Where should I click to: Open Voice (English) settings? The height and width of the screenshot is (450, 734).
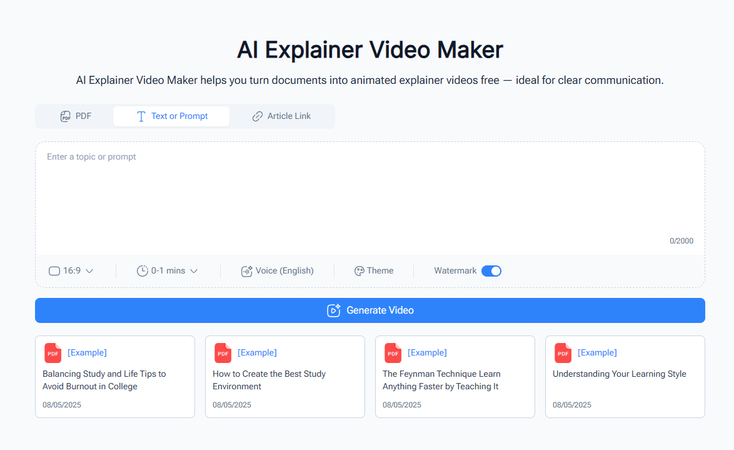coord(277,271)
